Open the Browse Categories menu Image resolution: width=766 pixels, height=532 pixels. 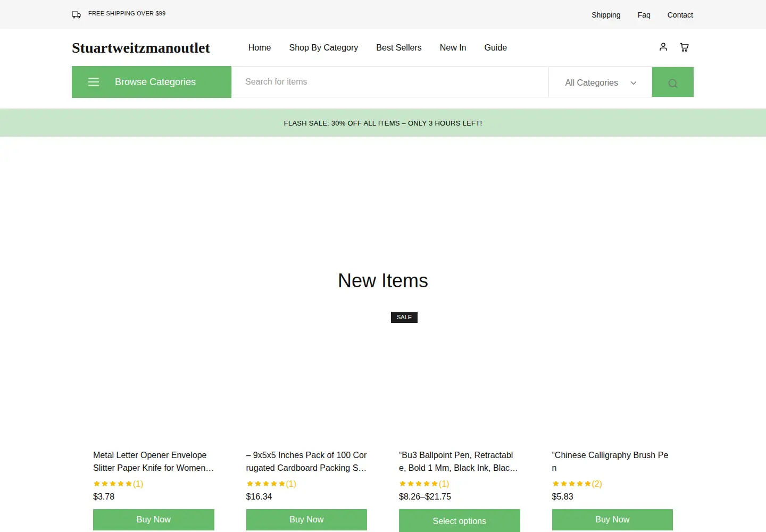click(x=152, y=82)
